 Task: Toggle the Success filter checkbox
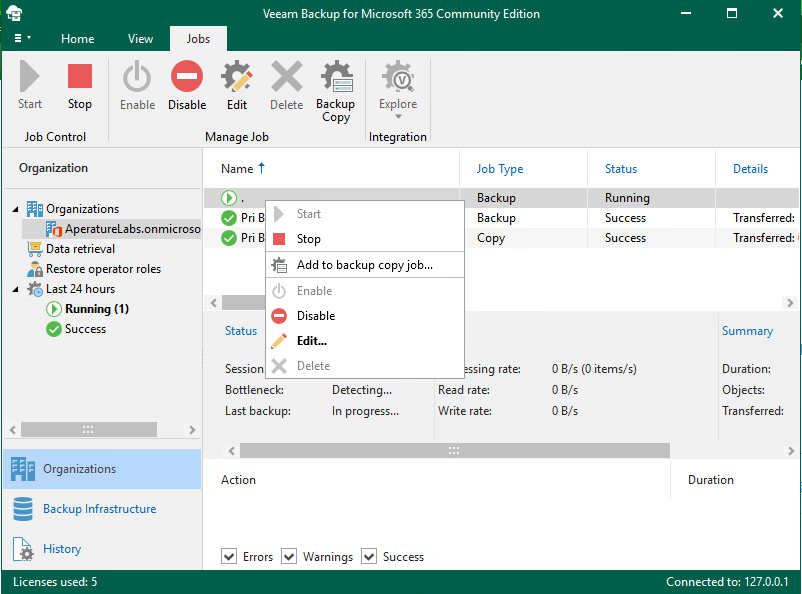(366, 556)
